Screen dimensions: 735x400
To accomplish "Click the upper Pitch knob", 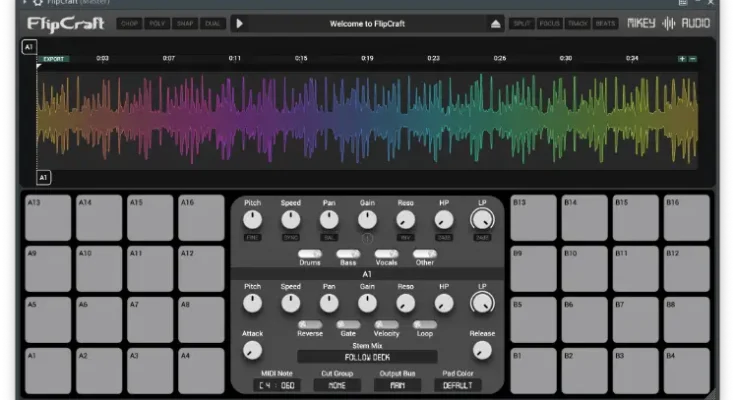I will pos(252,219).
